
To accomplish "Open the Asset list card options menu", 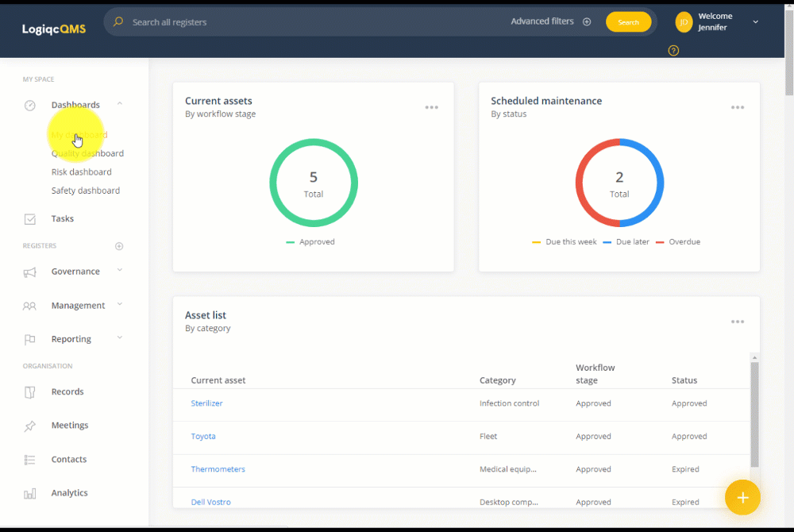I will [x=737, y=321].
